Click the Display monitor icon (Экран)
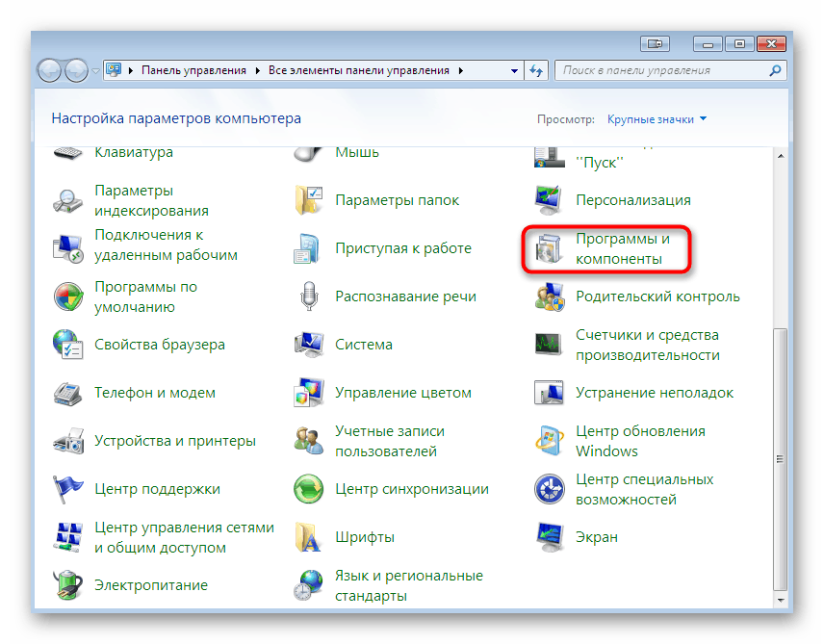The width and height of the screenshot is (824, 644). tap(549, 537)
